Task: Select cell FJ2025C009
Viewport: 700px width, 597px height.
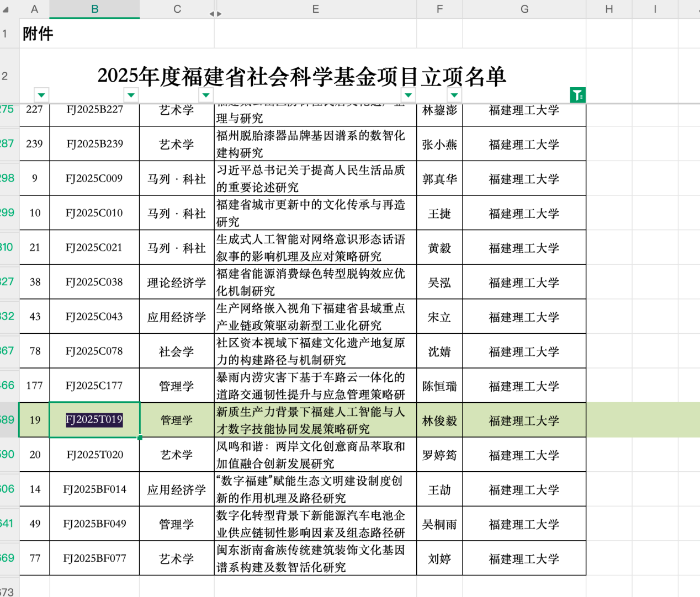Action: (x=94, y=178)
